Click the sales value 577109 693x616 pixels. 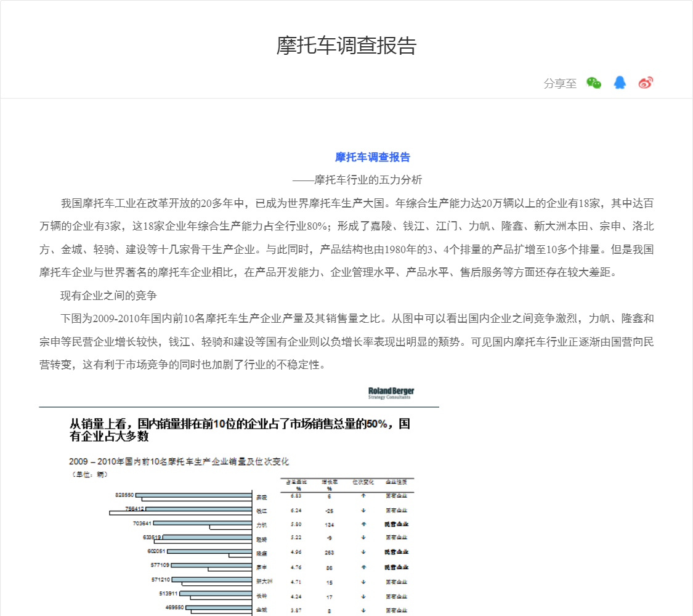tap(160, 565)
